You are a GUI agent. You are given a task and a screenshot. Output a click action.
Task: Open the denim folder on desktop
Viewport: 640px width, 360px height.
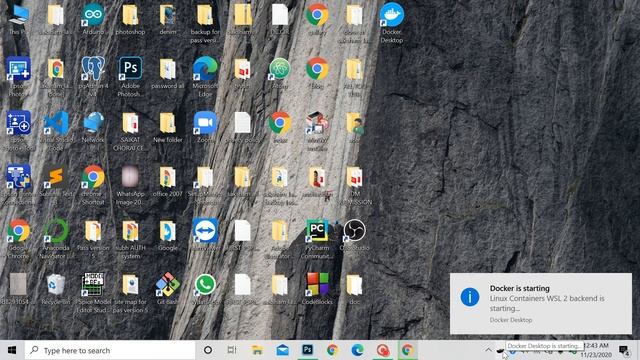[168, 19]
